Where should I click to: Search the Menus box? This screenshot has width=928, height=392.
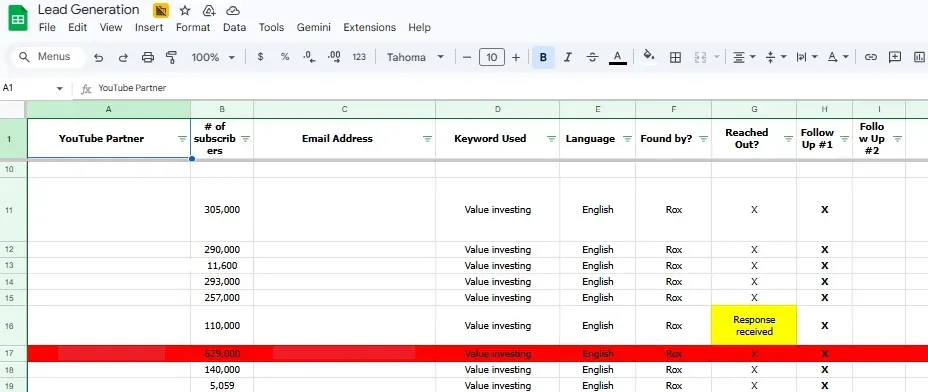point(47,57)
